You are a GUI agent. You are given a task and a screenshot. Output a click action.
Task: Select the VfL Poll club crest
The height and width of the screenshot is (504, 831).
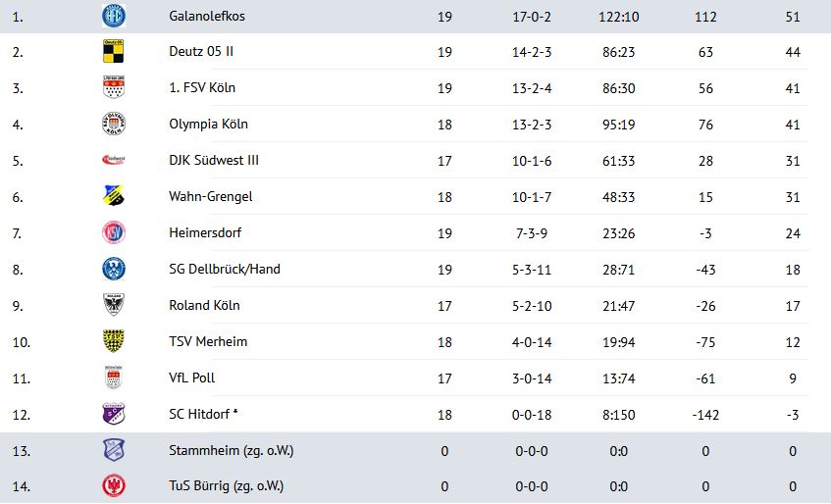pyautogui.click(x=114, y=378)
